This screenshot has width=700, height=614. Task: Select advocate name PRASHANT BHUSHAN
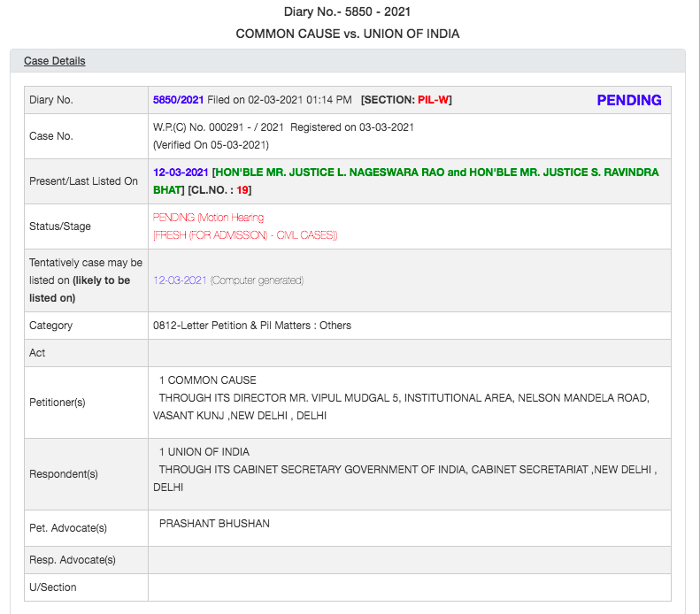[214, 524]
